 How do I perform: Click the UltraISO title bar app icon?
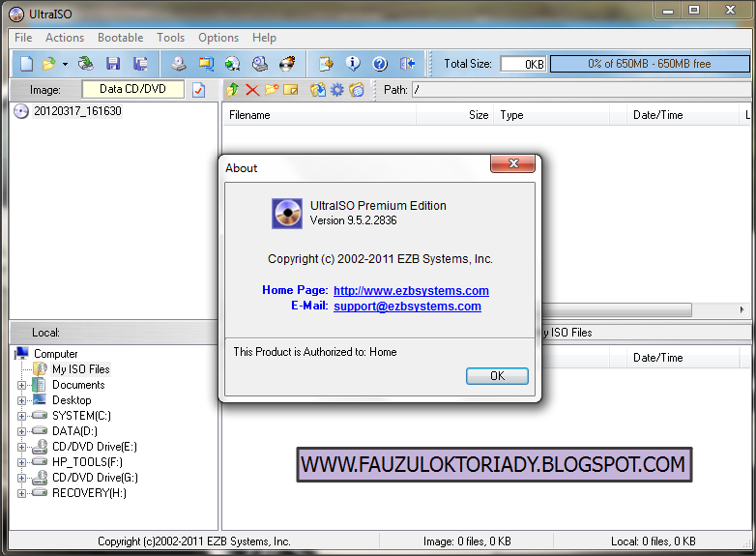(x=16, y=14)
